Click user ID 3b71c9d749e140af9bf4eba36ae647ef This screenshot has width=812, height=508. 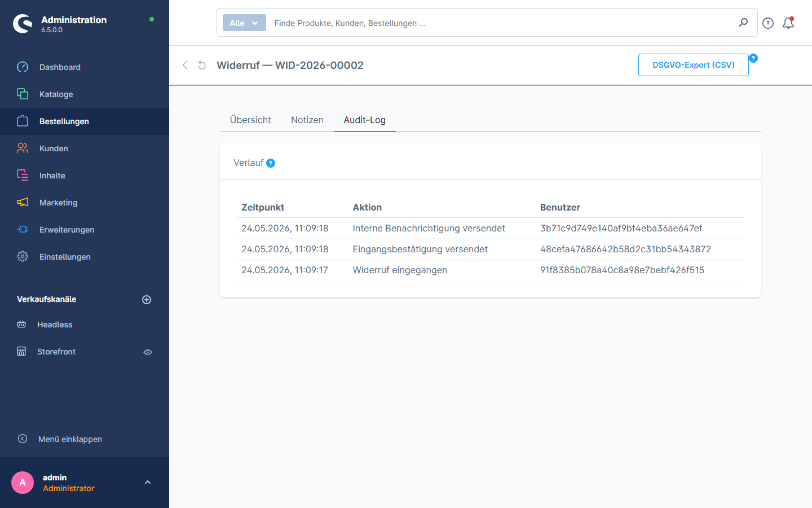coord(621,228)
